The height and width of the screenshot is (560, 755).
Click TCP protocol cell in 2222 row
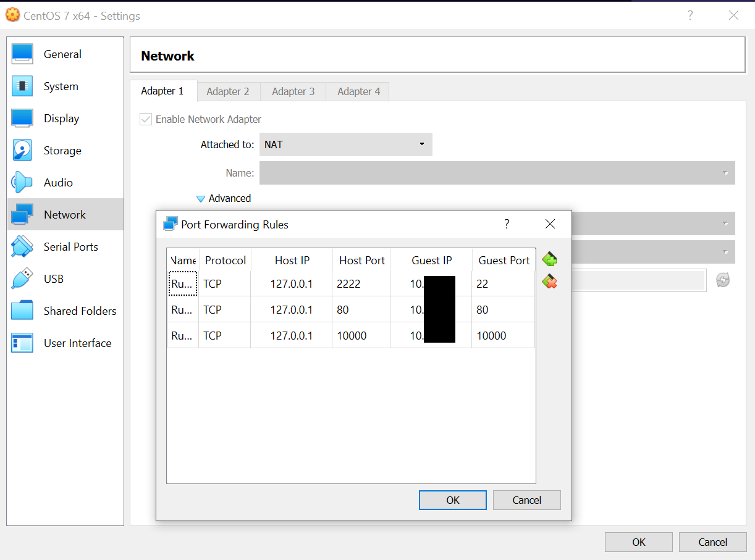click(225, 284)
